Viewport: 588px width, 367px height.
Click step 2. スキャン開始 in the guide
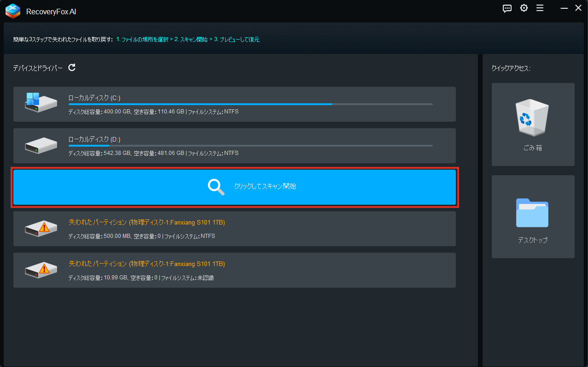(191, 40)
